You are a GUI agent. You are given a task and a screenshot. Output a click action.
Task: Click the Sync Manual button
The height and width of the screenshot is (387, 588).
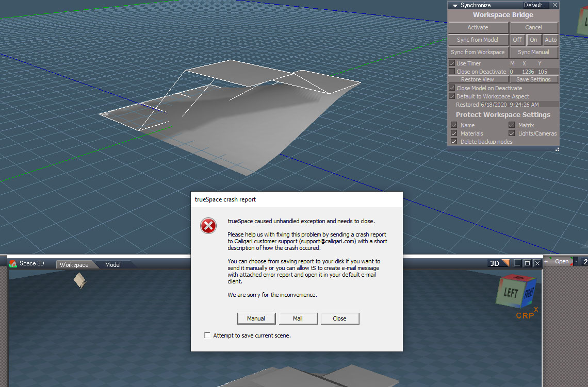pyautogui.click(x=534, y=52)
